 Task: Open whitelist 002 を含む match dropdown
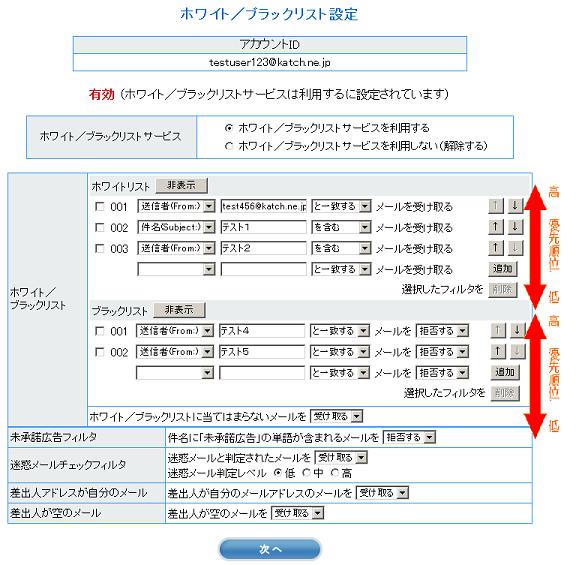coord(341,227)
